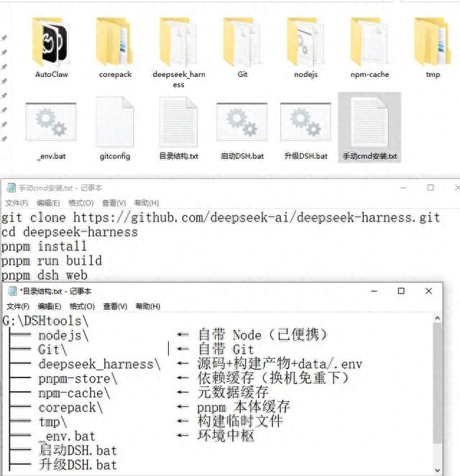Click the '环境中枢' description
The width and height of the screenshot is (460, 476).
[226, 436]
